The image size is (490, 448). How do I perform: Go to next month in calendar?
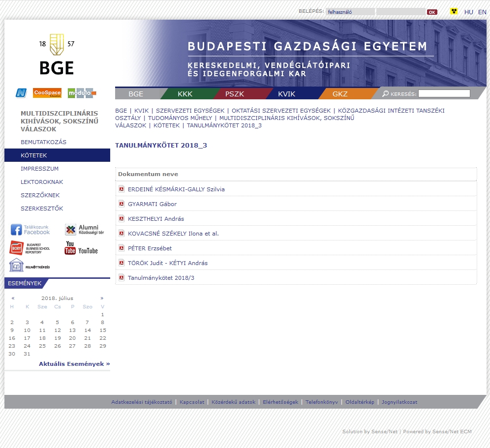click(x=102, y=298)
